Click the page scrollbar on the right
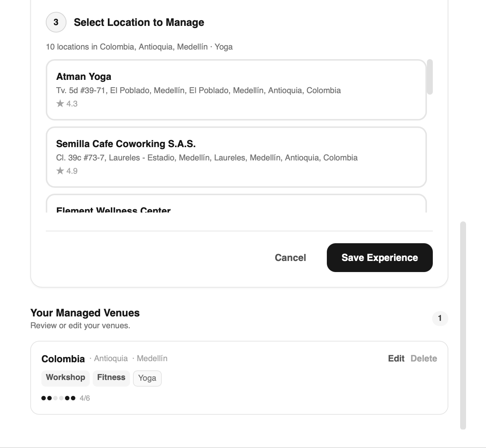The height and width of the screenshot is (448, 486). [463, 325]
